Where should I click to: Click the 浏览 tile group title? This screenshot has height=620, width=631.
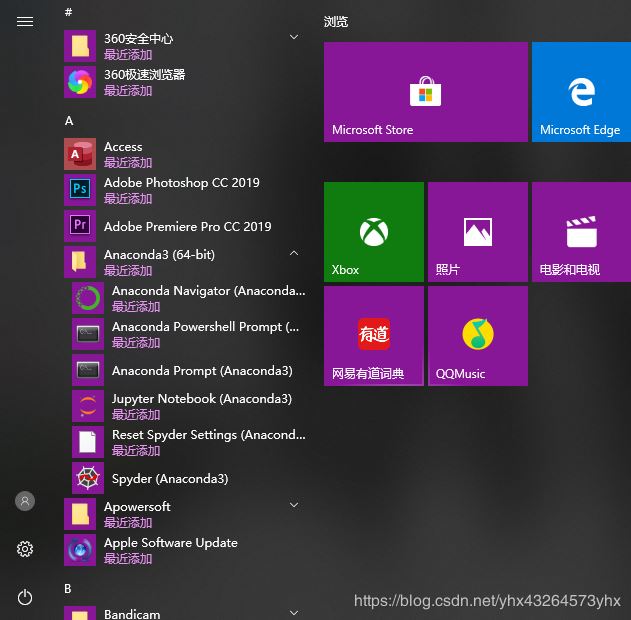[x=336, y=21]
